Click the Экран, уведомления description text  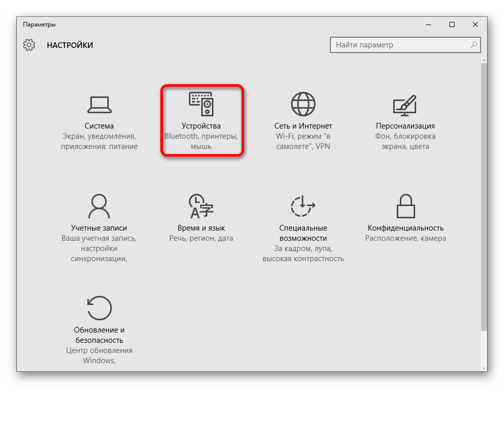100,141
